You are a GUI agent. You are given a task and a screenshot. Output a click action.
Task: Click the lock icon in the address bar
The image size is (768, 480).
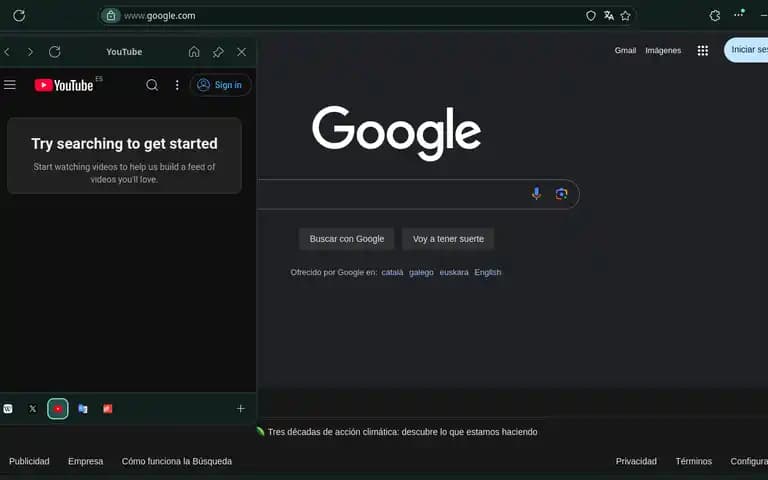click(x=111, y=16)
